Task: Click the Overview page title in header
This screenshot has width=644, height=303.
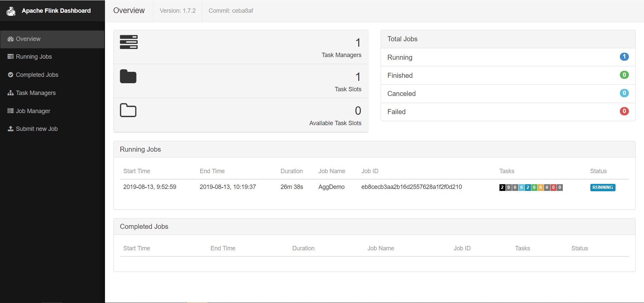Action: [129, 11]
